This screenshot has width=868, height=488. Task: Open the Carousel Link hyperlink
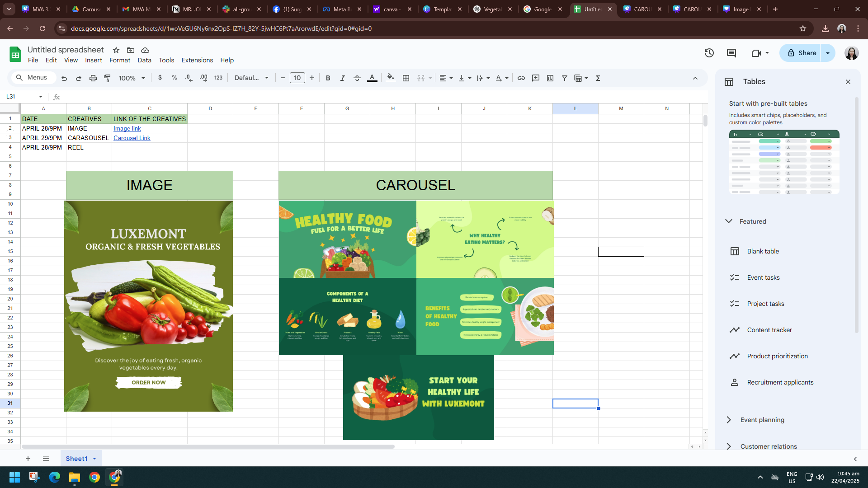[132, 138]
